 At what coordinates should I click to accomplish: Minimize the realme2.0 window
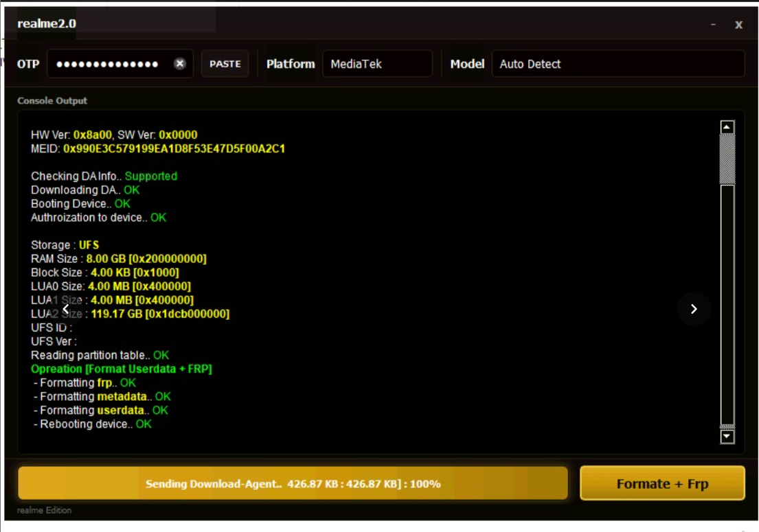tap(713, 25)
